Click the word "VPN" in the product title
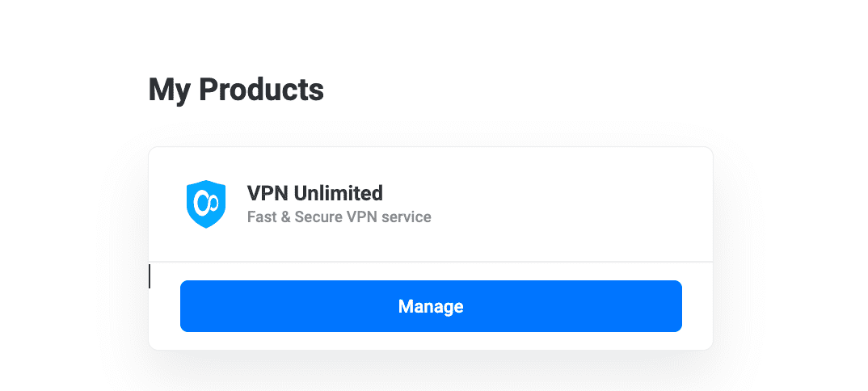The height and width of the screenshot is (391, 868). click(267, 193)
